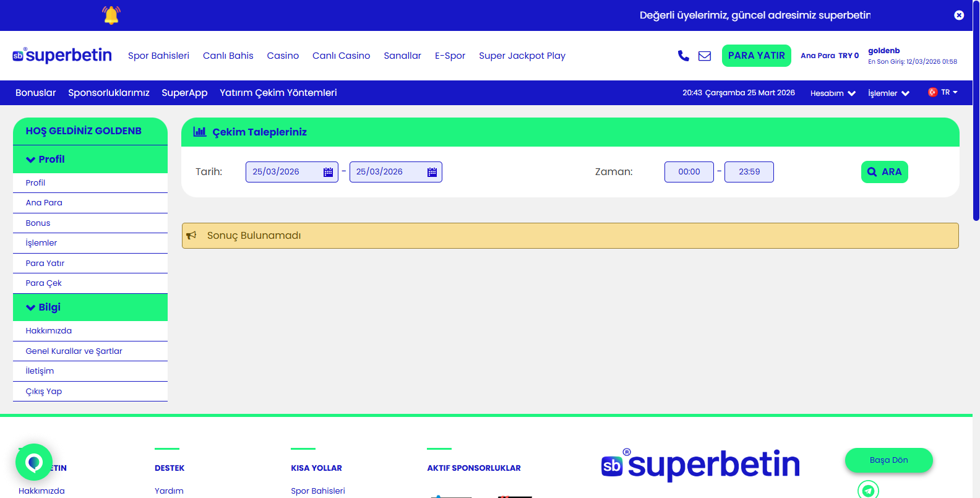Click the notification bell icon
Viewport: 980px width, 498px height.
coord(111,15)
